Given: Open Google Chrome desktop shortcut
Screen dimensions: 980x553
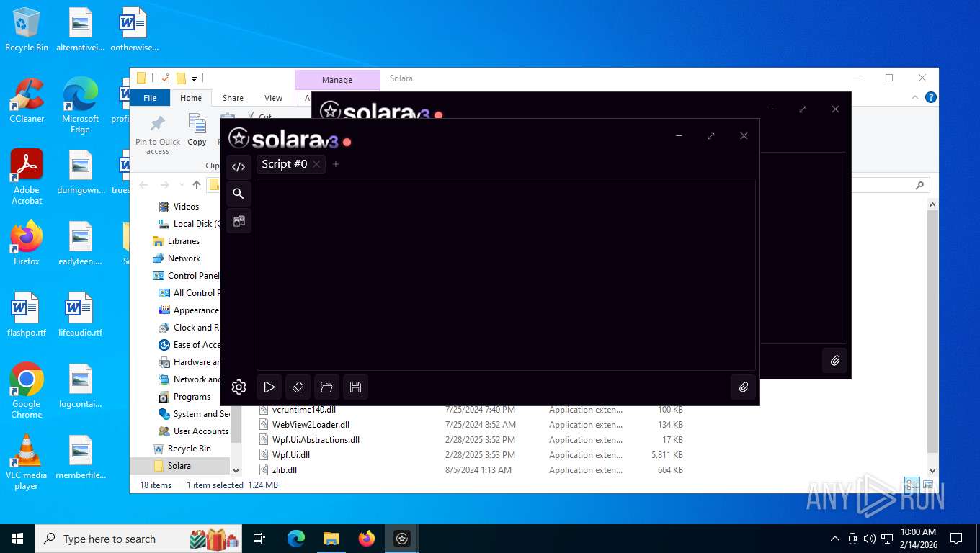Looking at the screenshot, I should (27, 391).
